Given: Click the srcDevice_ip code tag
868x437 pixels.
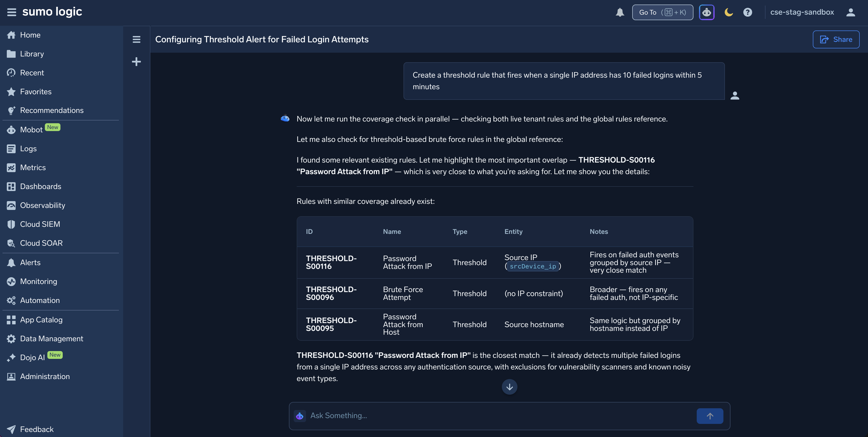Looking at the screenshot, I should tap(533, 266).
